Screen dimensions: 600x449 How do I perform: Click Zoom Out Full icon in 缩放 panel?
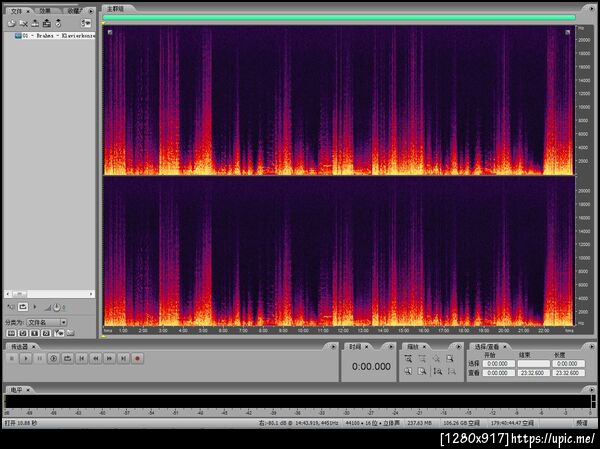(x=436, y=359)
